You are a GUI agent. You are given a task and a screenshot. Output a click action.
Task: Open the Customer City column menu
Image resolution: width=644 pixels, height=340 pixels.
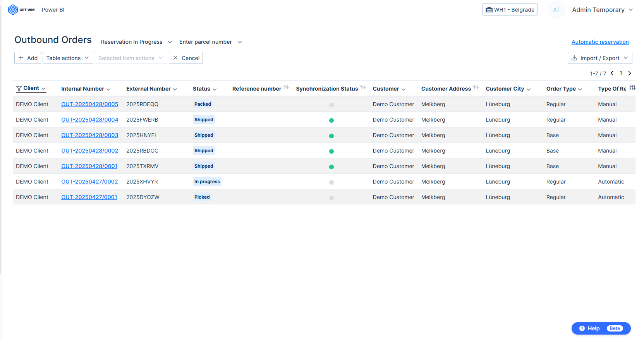529,89
